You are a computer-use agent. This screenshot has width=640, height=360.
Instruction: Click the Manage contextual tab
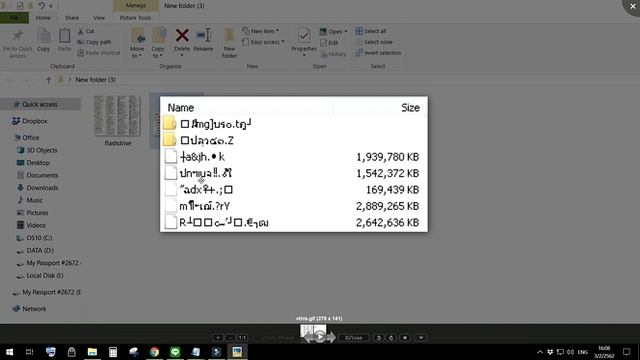[x=136, y=6]
